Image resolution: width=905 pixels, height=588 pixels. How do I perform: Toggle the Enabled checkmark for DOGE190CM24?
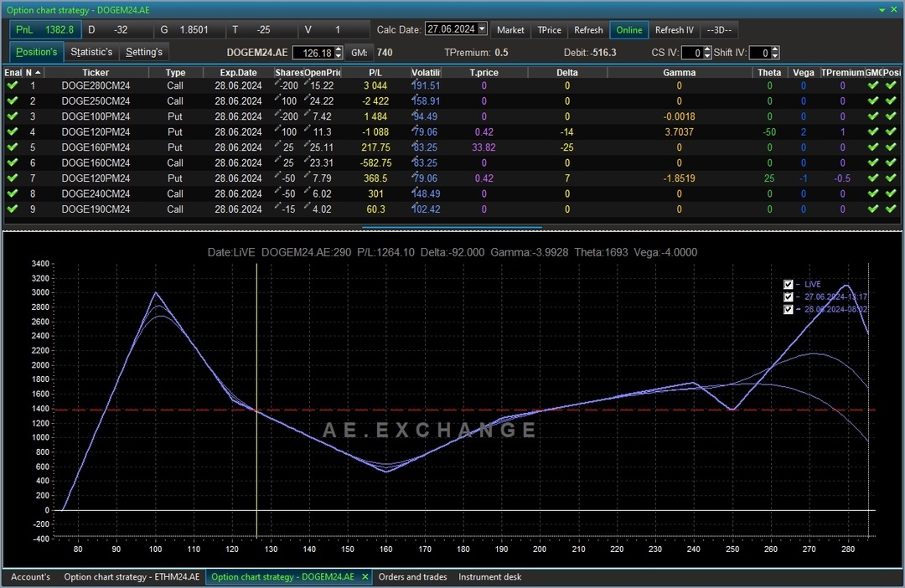coord(12,209)
